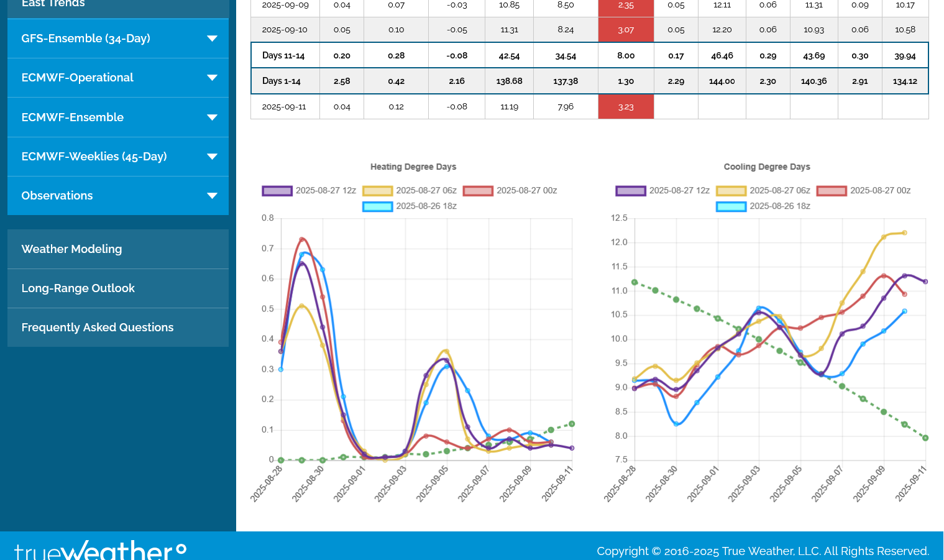Go to Frequently Asked Questions

pyautogui.click(x=98, y=328)
